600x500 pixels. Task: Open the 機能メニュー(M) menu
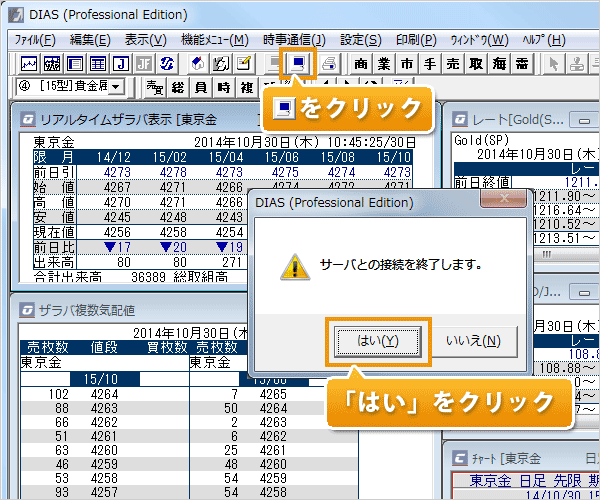pos(214,40)
